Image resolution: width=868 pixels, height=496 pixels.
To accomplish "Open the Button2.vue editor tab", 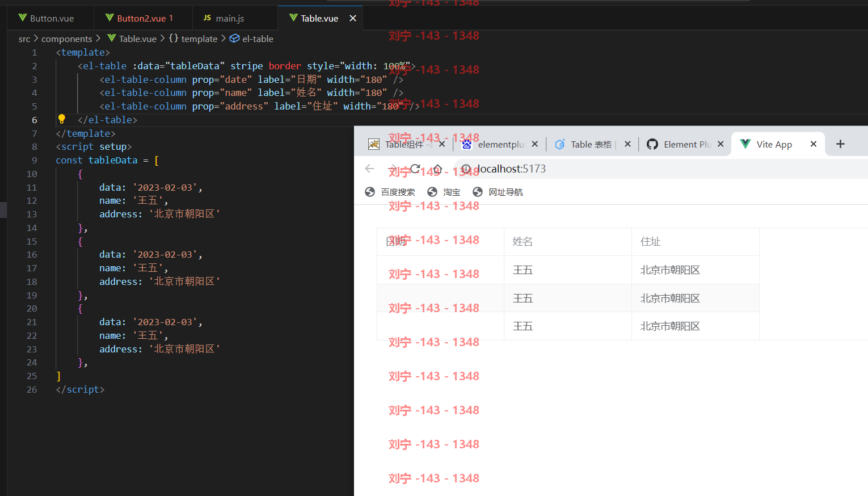I will coord(144,18).
